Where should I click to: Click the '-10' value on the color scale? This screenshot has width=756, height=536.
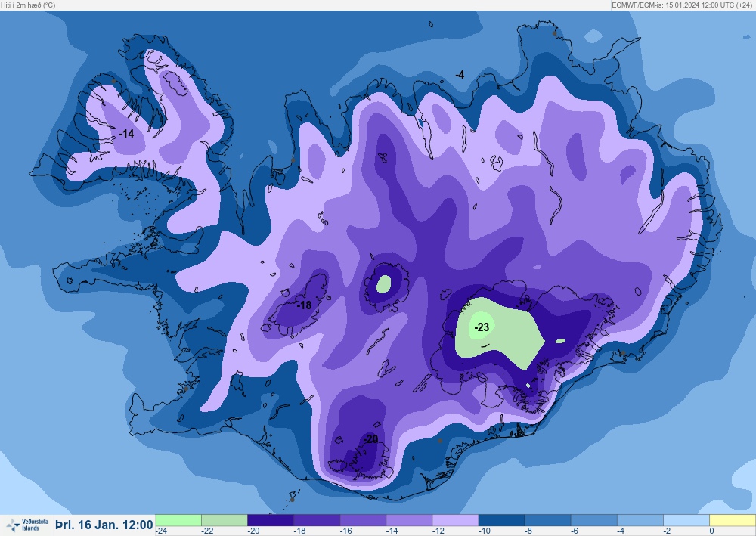485,531
